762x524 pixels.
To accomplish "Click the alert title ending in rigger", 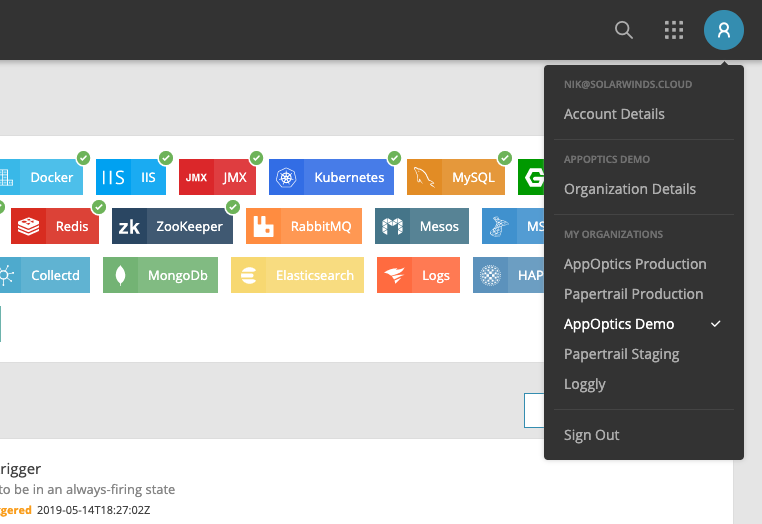I will 20,469.
